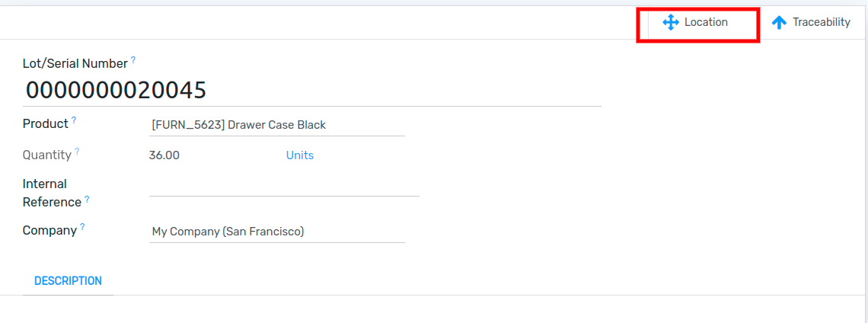Open the Location stat button

coord(697,23)
